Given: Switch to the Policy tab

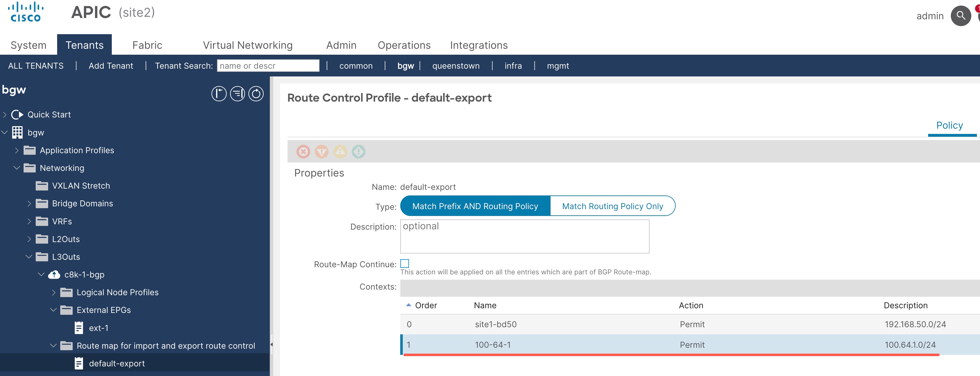Looking at the screenshot, I should click(x=949, y=126).
